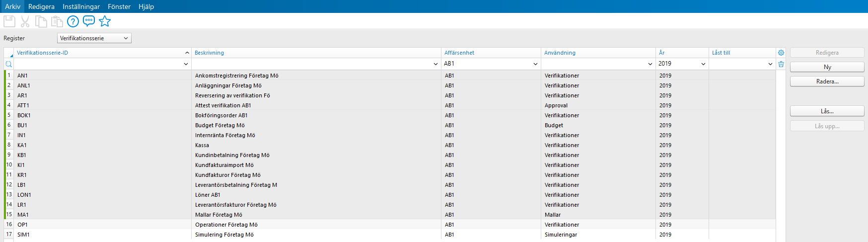
Task: Click description 'Löner AB1'
Action: 208,195
